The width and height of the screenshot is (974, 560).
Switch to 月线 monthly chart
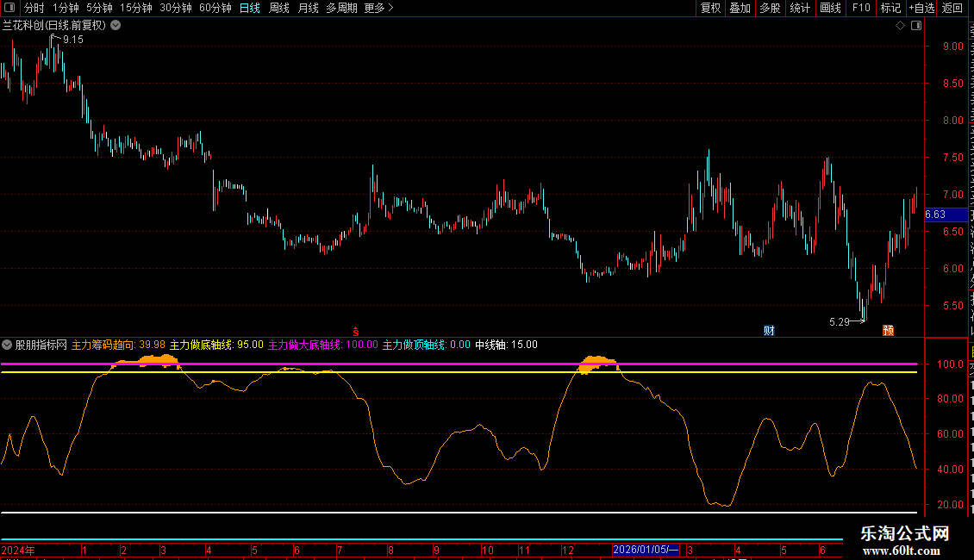pyautogui.click(x=308, y=8)
